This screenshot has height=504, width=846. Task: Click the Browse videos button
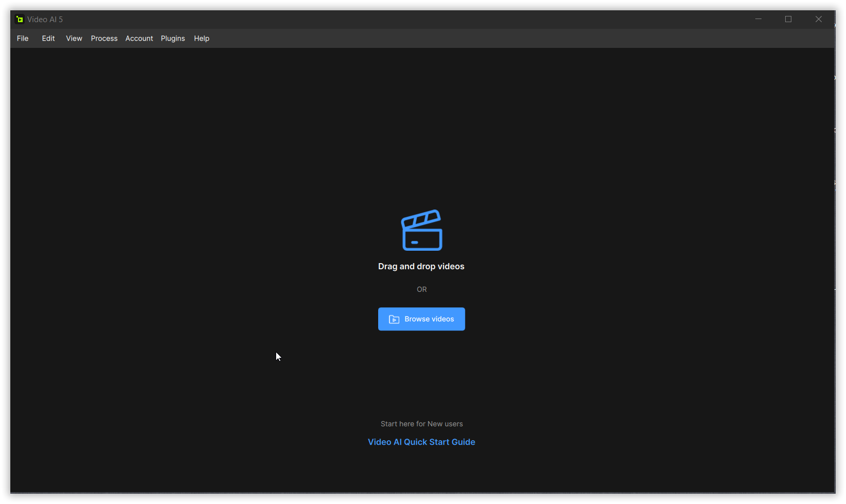[x=421, y=319]
